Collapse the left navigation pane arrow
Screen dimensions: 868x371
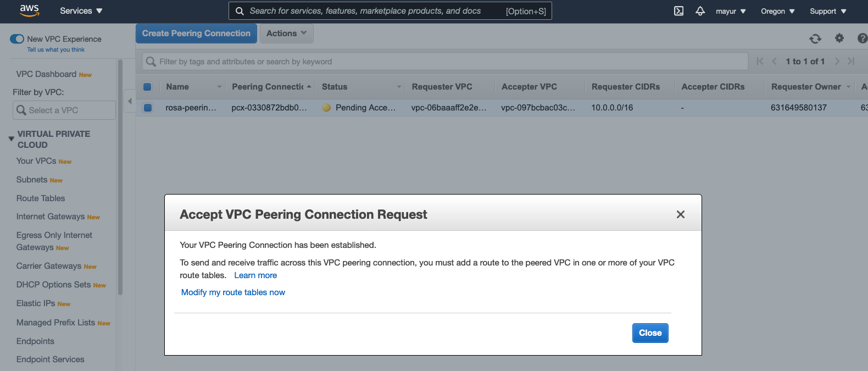(130, 101)
